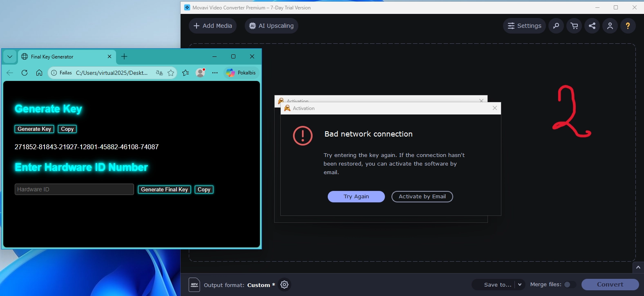Open the Settings button in Movavi
This screenshot has width=644, height=296.
[524, 26]
